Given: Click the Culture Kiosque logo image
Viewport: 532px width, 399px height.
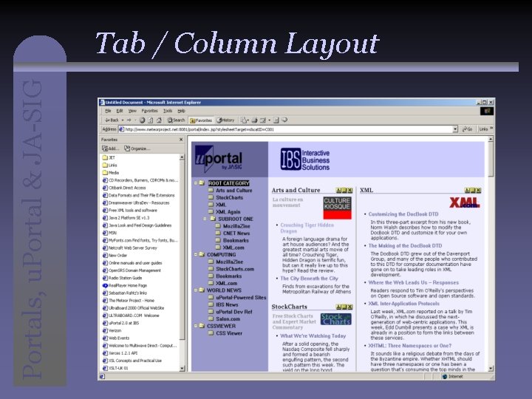Looking at the screenshot, I should click(337, 208).
